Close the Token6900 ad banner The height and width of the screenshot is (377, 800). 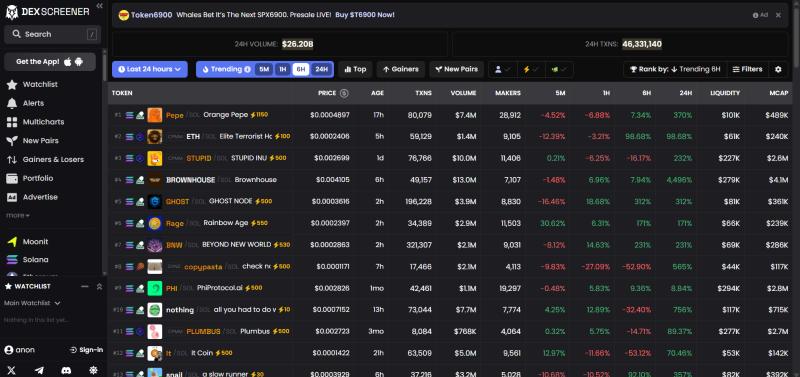[x=778, y=15]
